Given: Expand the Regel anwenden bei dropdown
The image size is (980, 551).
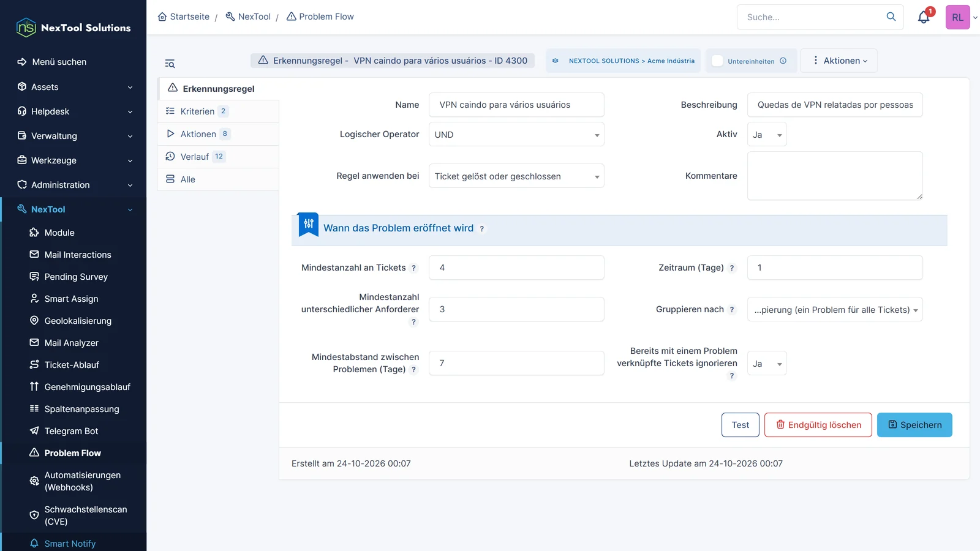Looking at the screenshot, I should (516, 176).
